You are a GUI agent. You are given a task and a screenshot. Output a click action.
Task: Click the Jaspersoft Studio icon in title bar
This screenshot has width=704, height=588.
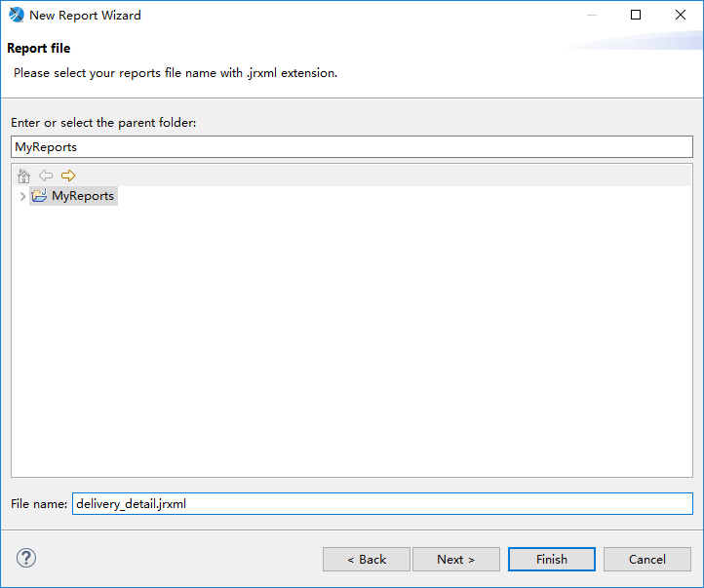tap(17, 15)
